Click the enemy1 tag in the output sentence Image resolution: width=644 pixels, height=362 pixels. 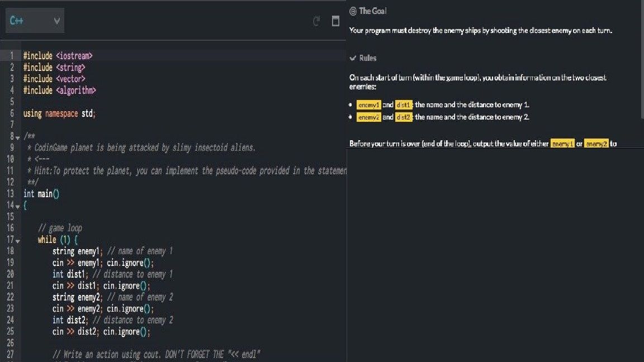[562, 144]
